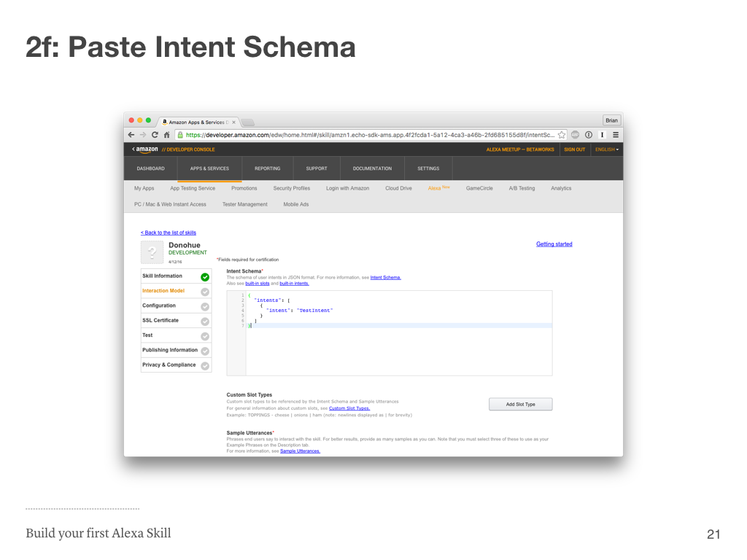747x560 pixels.
Task: Click the Amazon developer console logo
Action: coord(147,149)
